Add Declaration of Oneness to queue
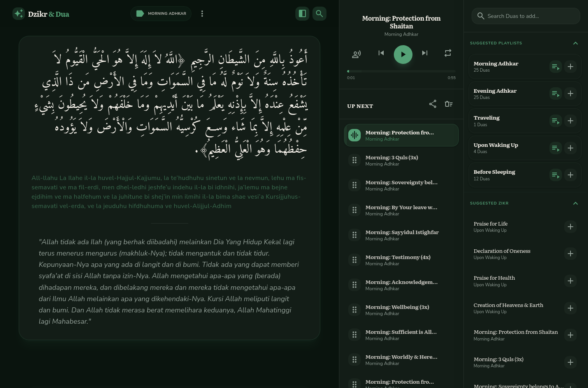 [x=570, y=254]
